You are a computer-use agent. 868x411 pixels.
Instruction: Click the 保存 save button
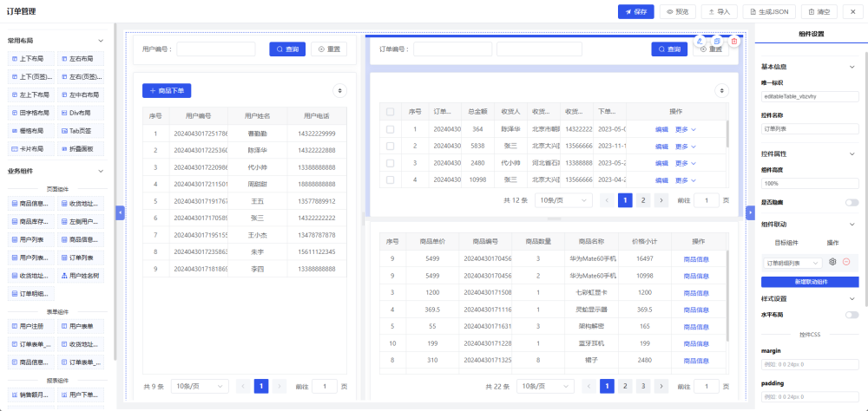[x=636, y=11]
